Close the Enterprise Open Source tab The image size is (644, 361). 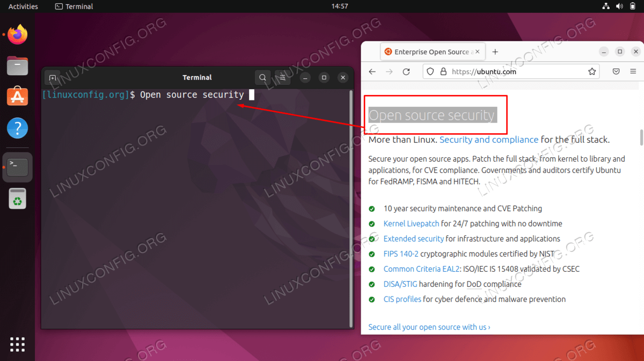click(x=478, y=52)
